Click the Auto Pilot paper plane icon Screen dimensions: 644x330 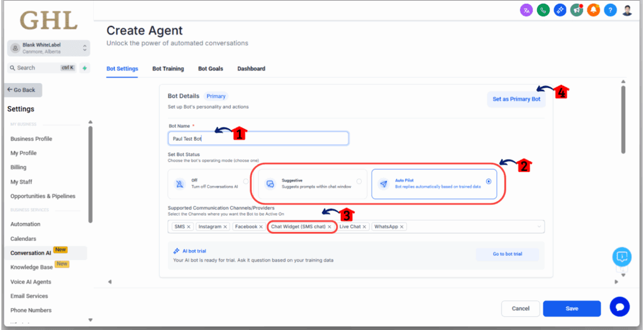tap(383, 184)
